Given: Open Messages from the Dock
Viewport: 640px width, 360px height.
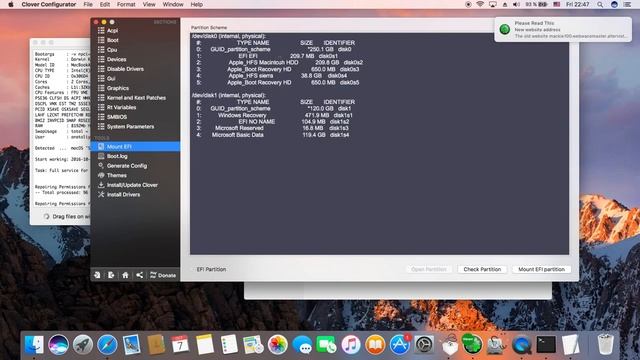Looking at the screenshot, I should tap(302, 345).
